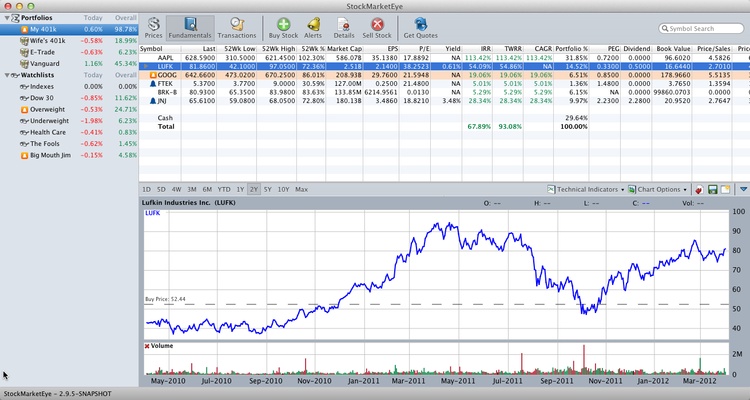Sort by the P/E column
Viewport: 750px width, 400px height.
pos(415,49)
